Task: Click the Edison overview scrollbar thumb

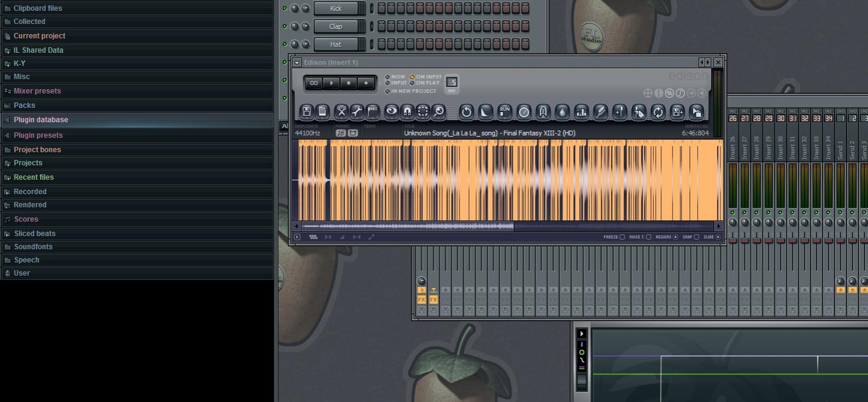Action: point(408,226)
